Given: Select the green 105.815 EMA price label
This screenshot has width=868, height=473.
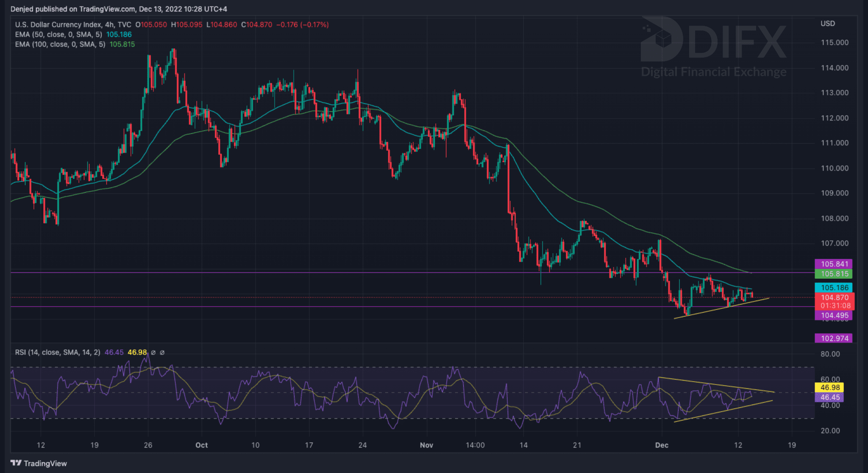Looking at the screenshot, I should click(x=834, y=274).
